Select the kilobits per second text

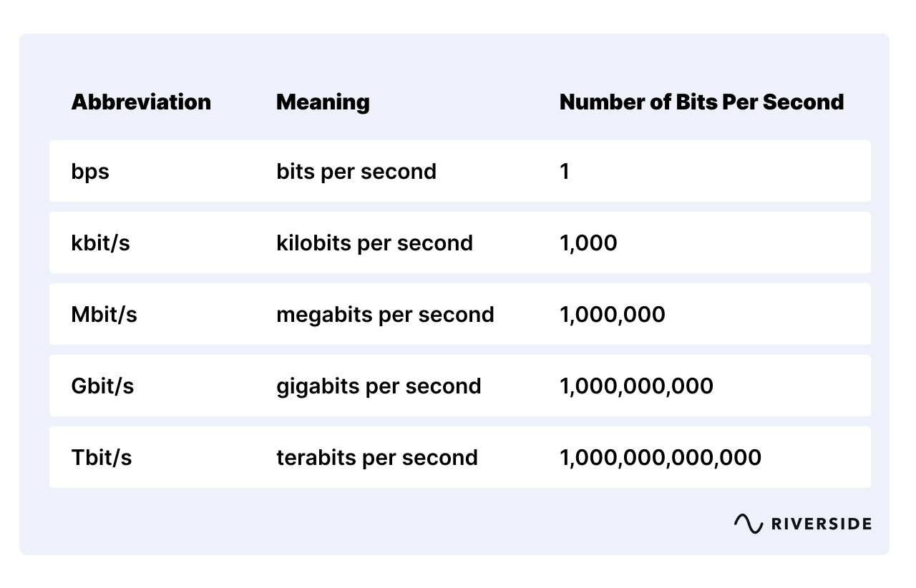pos(374,243)
